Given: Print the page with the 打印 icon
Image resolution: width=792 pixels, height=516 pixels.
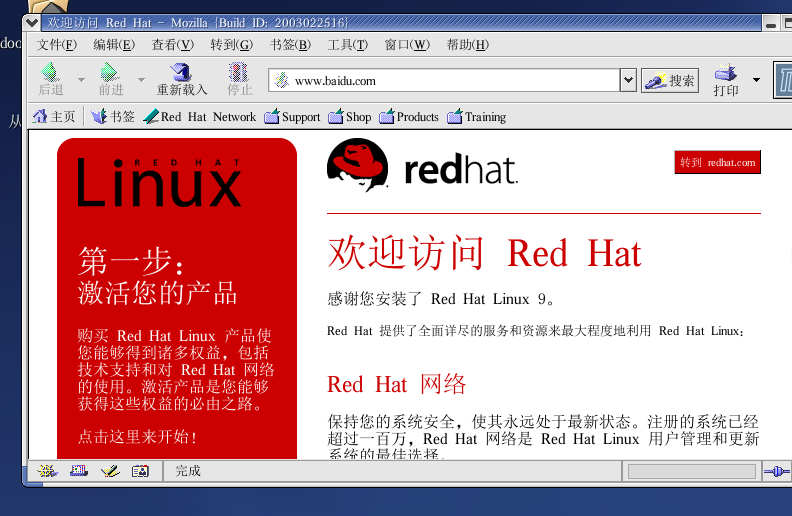Looking at the screenshot, I should (x=725, y=73).
